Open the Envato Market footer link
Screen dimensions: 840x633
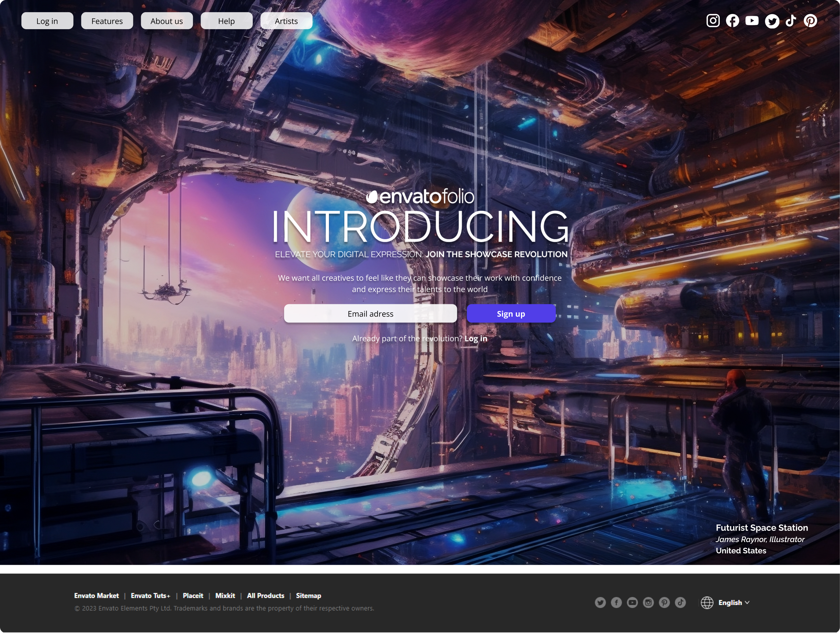point(96,596)
